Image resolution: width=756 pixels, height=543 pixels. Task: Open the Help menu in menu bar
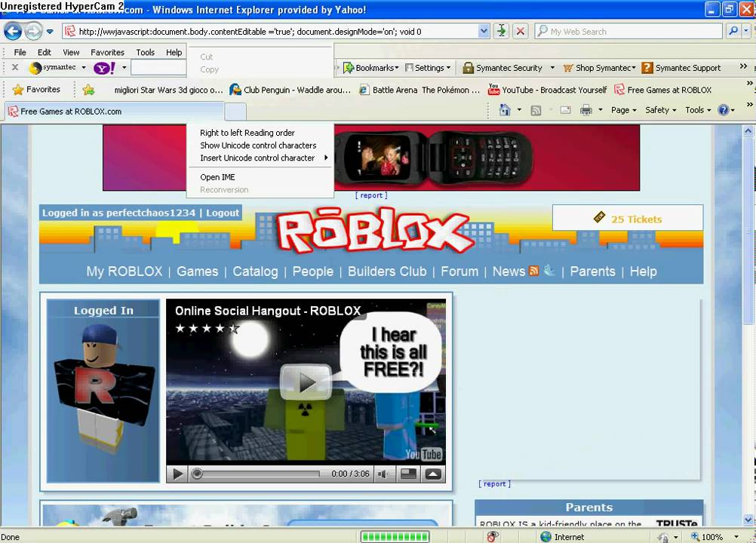pos(174,52)
